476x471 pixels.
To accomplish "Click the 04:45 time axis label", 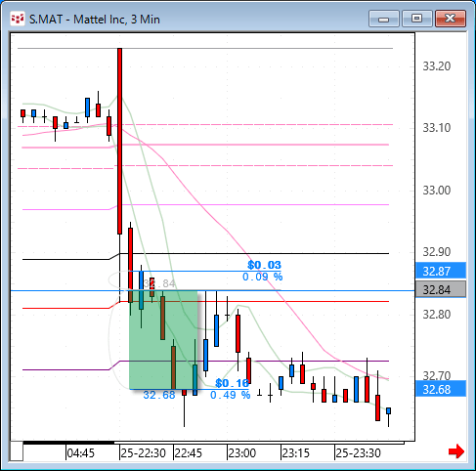I will click(80, 453).
